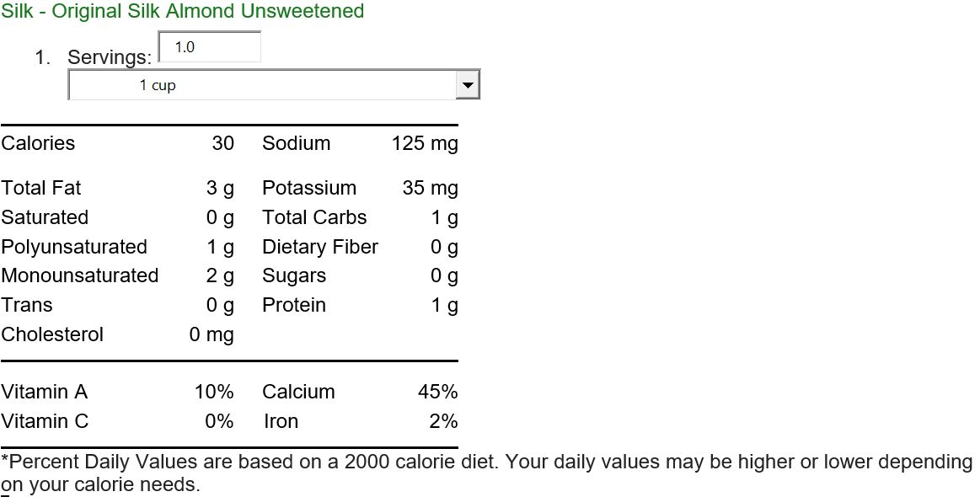980x497 pixels.
Task: Click the Sugars label
Action: click(x=294, y=276)
